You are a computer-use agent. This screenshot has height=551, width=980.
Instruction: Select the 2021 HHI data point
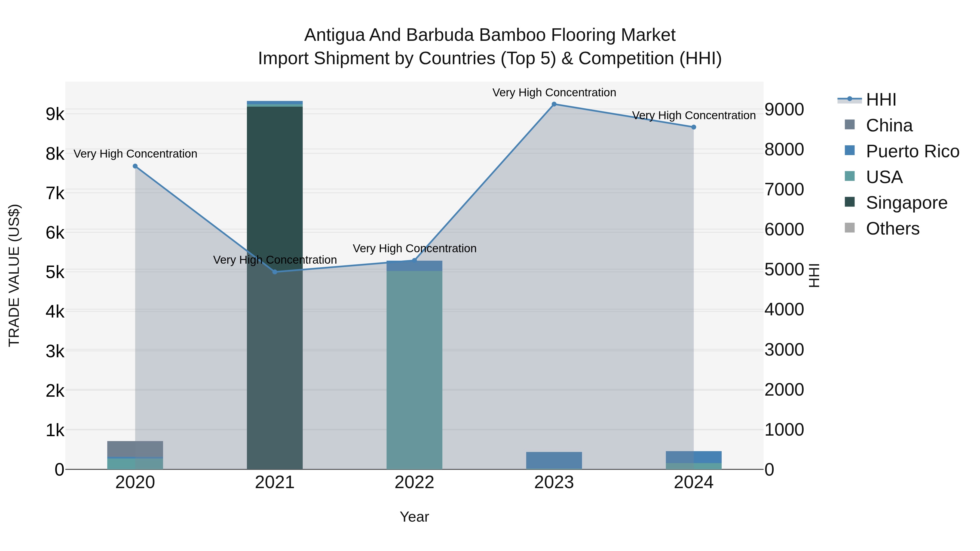coord(275,272)
